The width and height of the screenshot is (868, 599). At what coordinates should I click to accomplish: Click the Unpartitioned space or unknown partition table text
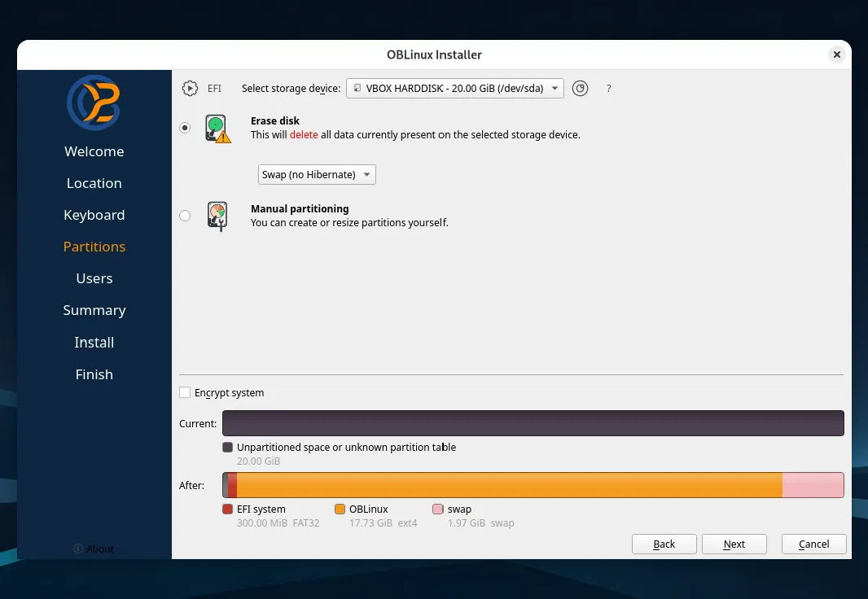point(347,447)
